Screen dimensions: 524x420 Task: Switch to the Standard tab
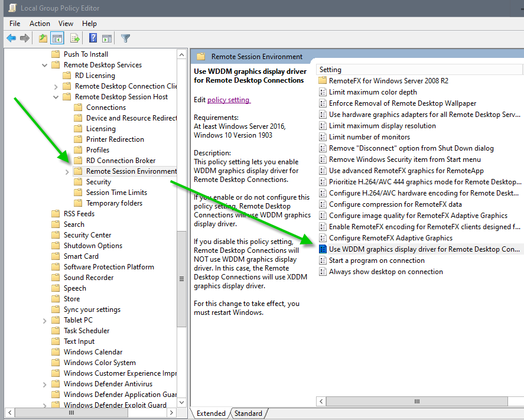pyautogui.click(x=248, y=414)
